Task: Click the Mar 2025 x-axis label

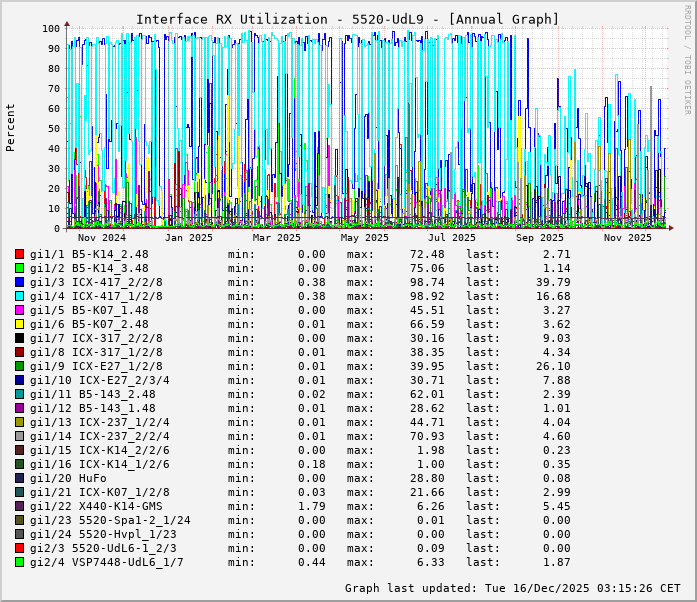Action: point(276,237)
